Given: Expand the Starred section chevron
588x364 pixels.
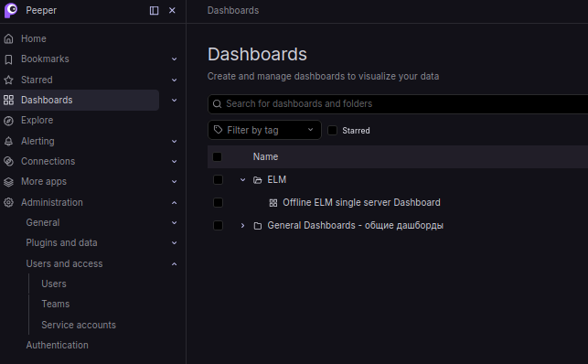Looking at the screenshot, I should [174, 80].
